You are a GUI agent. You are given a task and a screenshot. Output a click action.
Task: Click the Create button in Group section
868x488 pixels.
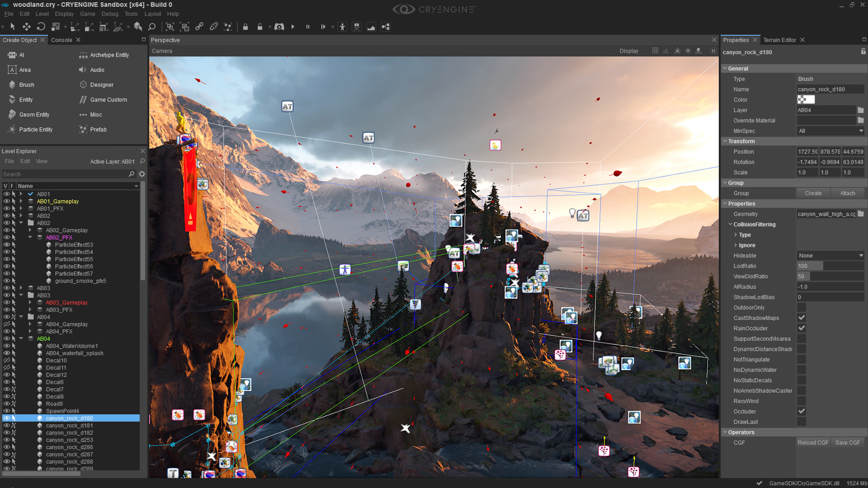(812, 193)
